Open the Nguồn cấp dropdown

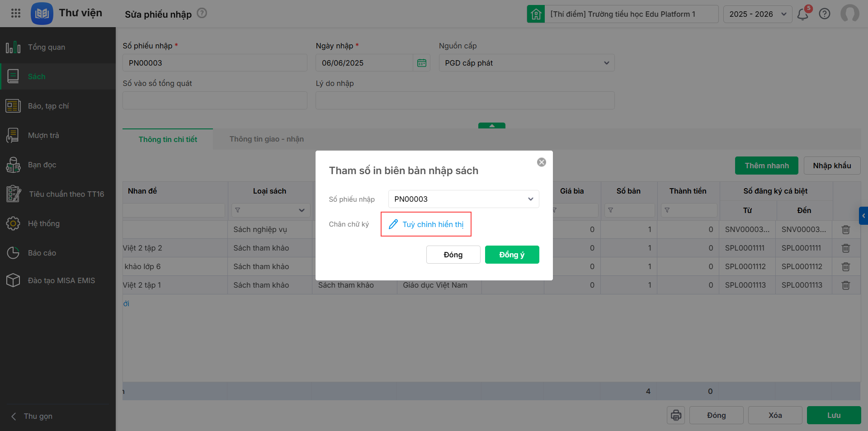(x=606, y=63)
